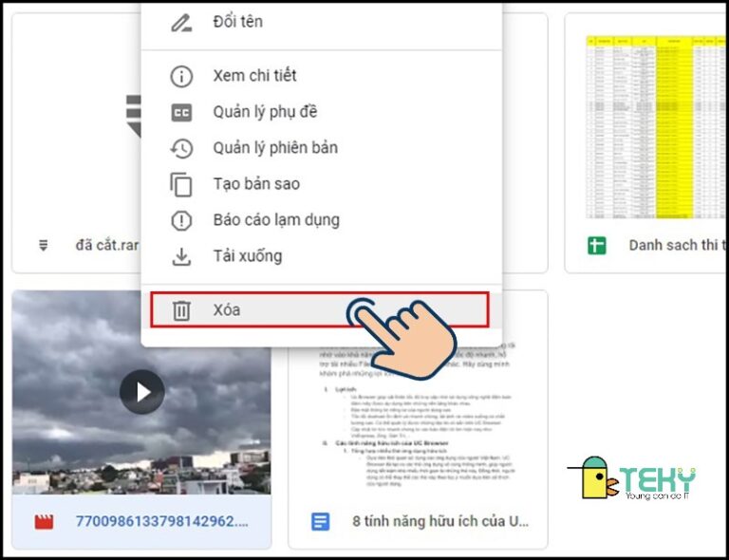Click the download icon for Tải xuống
The width and height of the screenshot is (729, 560).
click(x=180, y=256)
